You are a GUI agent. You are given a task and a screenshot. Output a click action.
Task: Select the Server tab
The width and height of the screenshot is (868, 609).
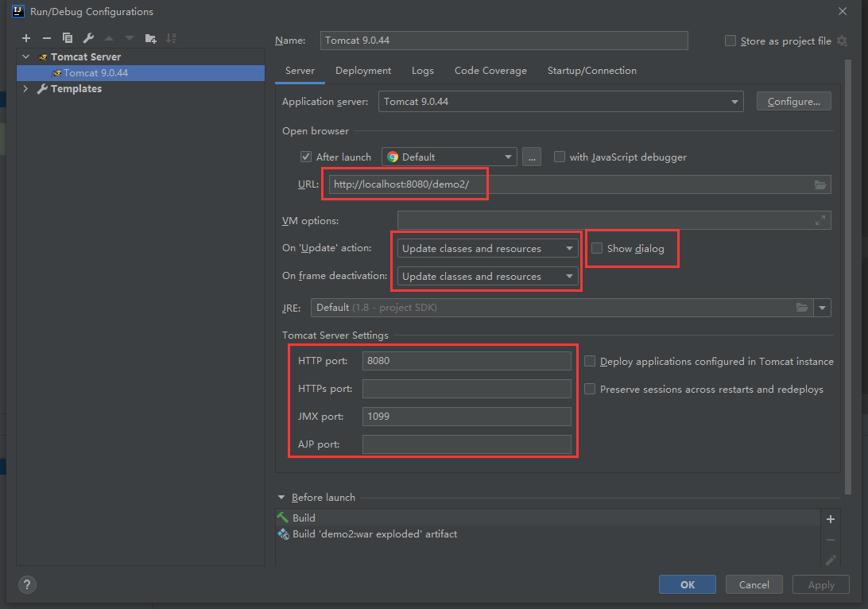tap(300, 71)
